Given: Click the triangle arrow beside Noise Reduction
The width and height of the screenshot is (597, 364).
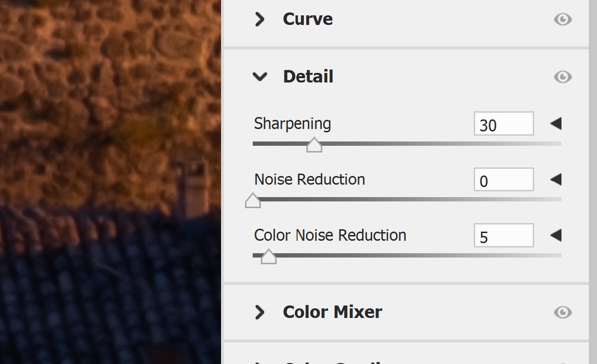Looking at the screenshot, I should pyautogui.click(x=556, y=180).
